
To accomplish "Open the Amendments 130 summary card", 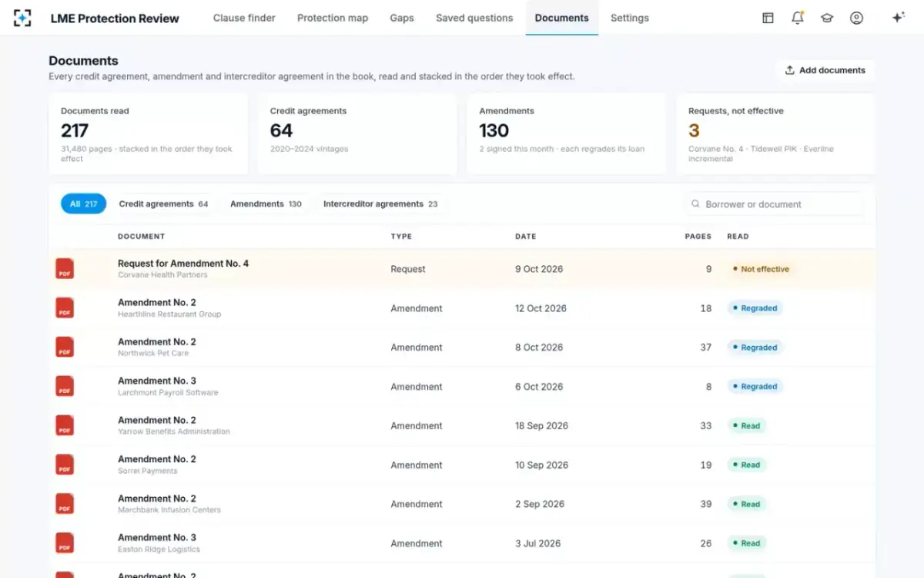I will [x=566, y=134].
